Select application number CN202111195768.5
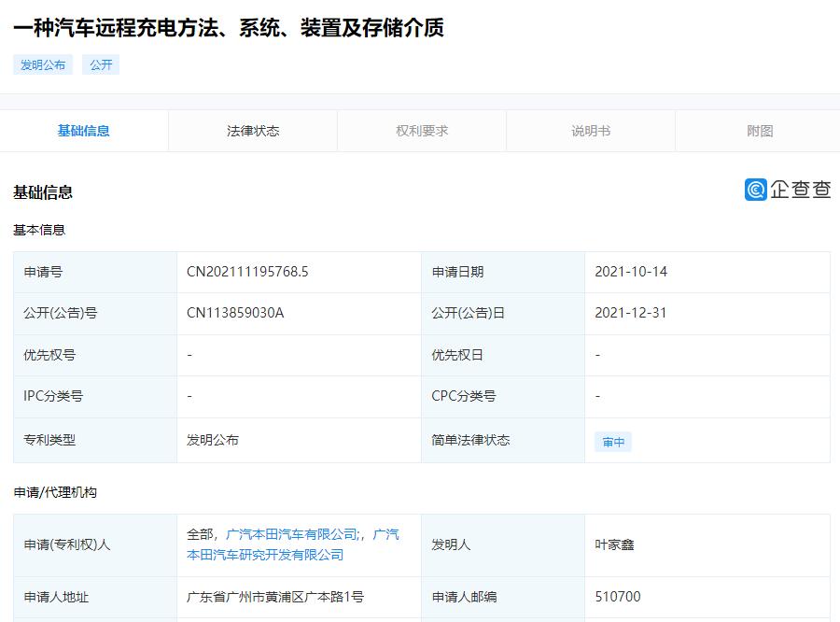This screenshot has height=622, width=840. 247,272
